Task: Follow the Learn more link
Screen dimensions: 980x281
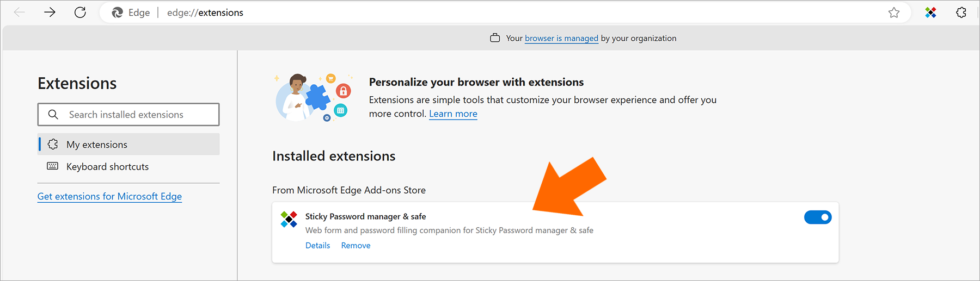Action: [453, 114]
